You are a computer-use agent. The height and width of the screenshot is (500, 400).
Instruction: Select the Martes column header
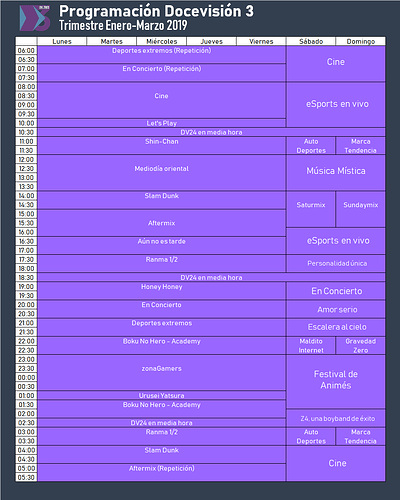click(112, 41)
